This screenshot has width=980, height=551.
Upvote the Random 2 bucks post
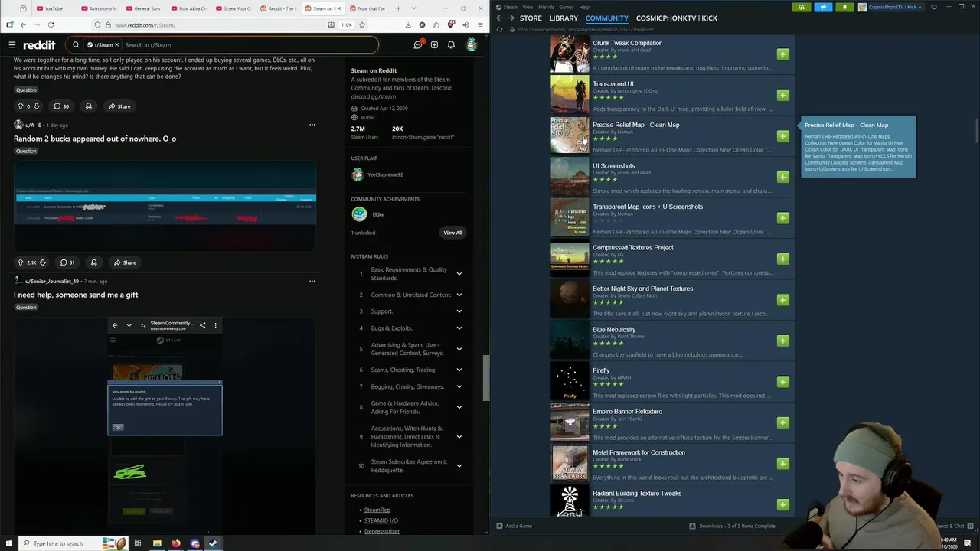pyautogui.click(x=20, y=262)
